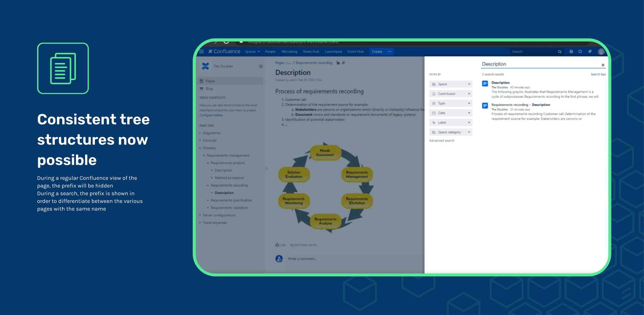
Task: Open Method procedure in the page tree
Action: [x=229, y=178]
